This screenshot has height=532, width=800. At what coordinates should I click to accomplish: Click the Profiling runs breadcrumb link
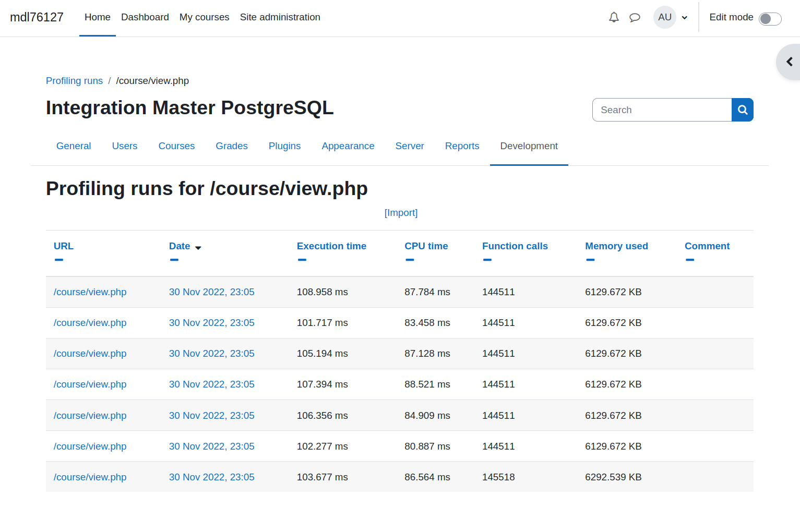tap(74, 81)
